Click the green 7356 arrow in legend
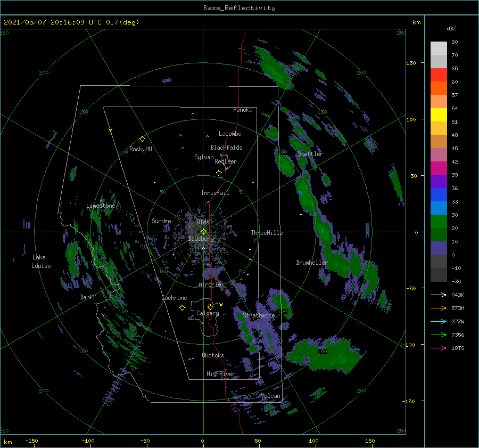The width and height of the screenshot is (479, 448). click(439, 335)
